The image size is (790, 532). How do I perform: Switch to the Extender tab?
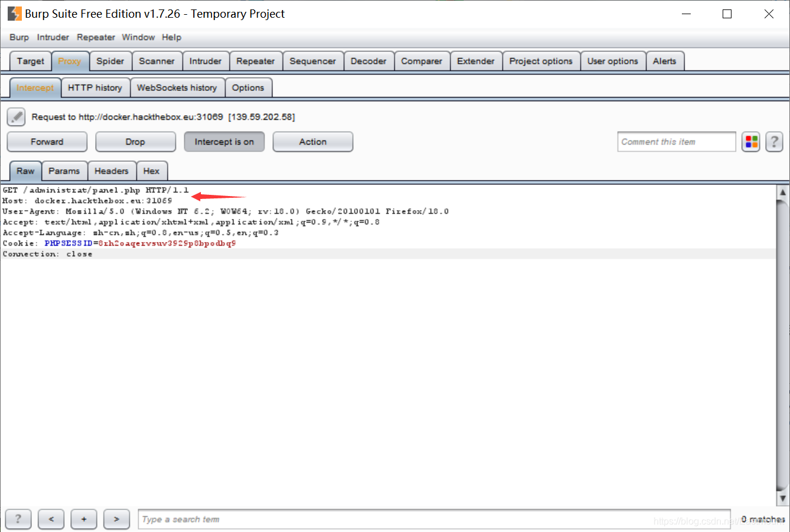click(476, 61)
